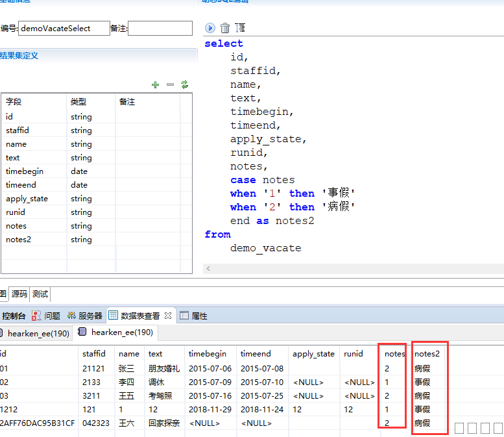Switch to the 源码 tab
This screenshot has height=437, width=504.
pos(19,293)
